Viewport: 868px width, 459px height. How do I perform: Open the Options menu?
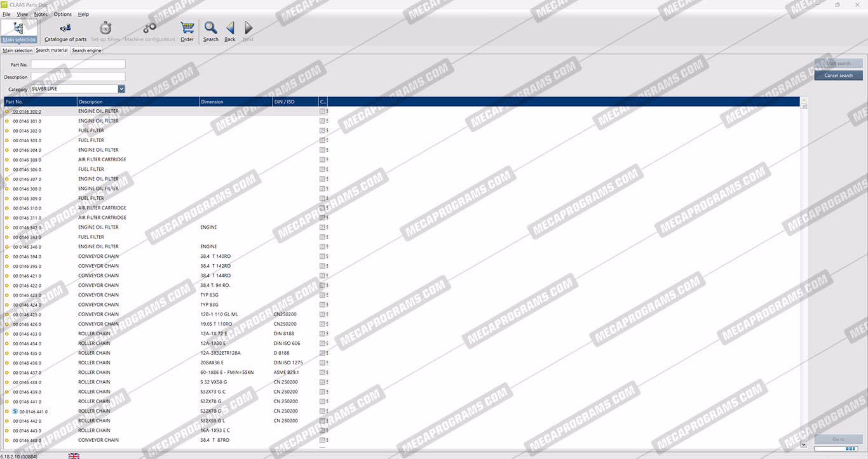coord(63,14)
